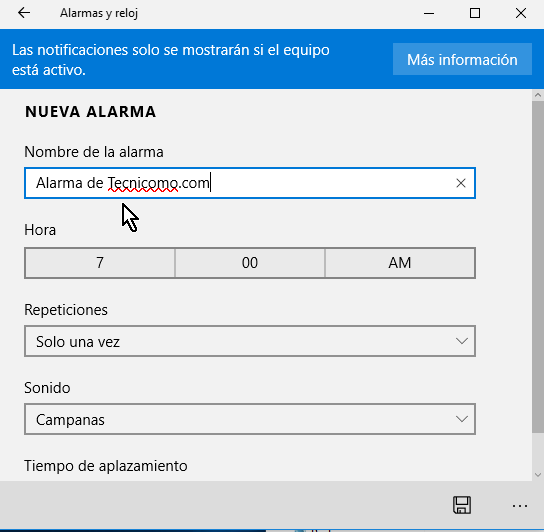This screenshot has height=532, width=544.
Task: Minimize the Alarmas y reloj window
Action: click(x=429, y=14)
